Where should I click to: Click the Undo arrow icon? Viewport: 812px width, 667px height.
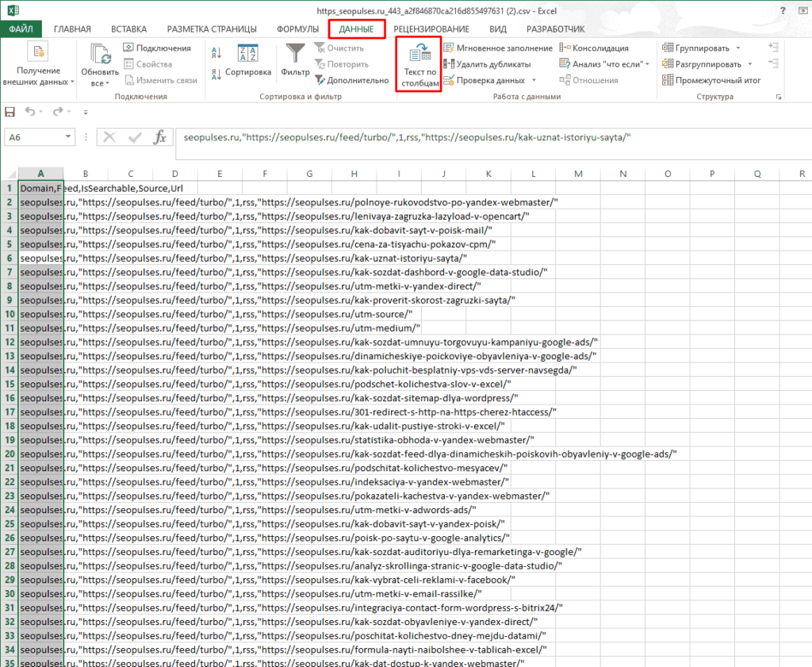(30, 111)
